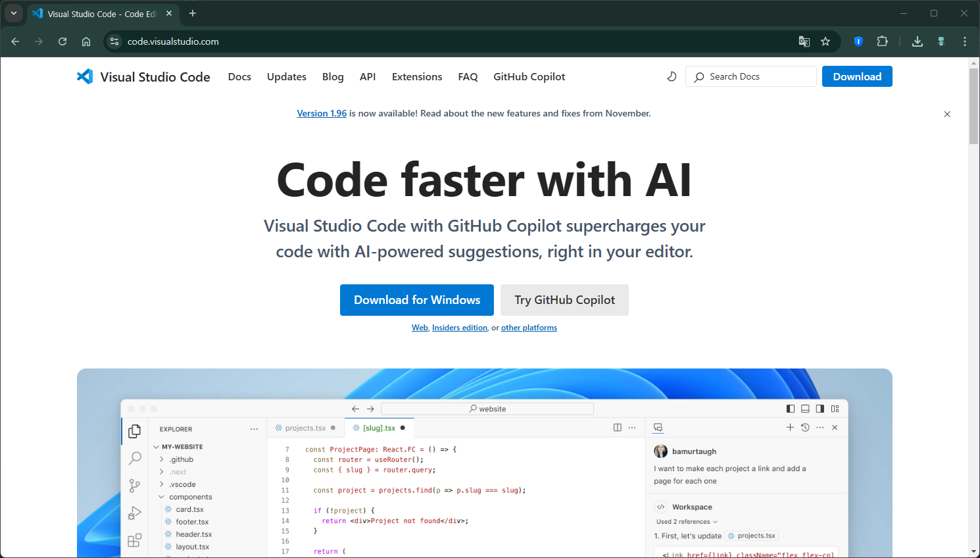Click the Source Control icon in activity bar
This screenshot has width=980, height=558.
click(x=135, y=486)
